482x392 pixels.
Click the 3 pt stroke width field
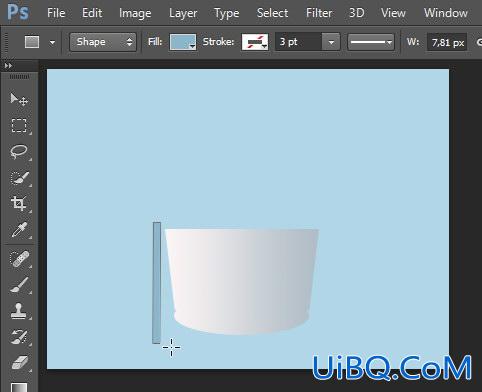click(299, 42)
